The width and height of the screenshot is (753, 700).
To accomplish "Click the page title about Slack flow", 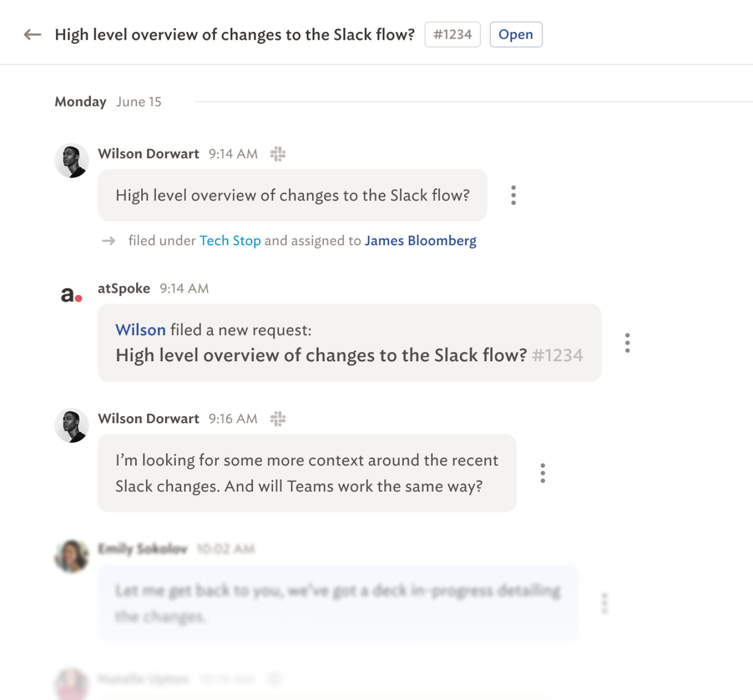I will [235, 35].
